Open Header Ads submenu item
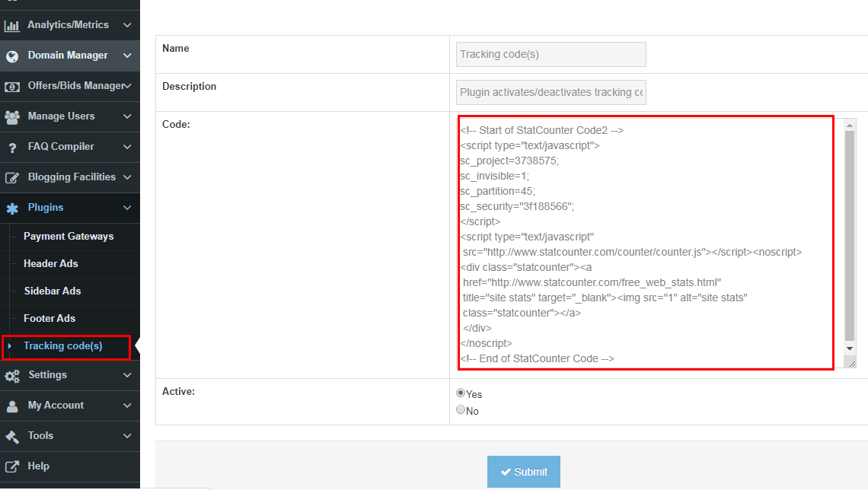Viewport: 868px width, 490px height. (51, 264)
